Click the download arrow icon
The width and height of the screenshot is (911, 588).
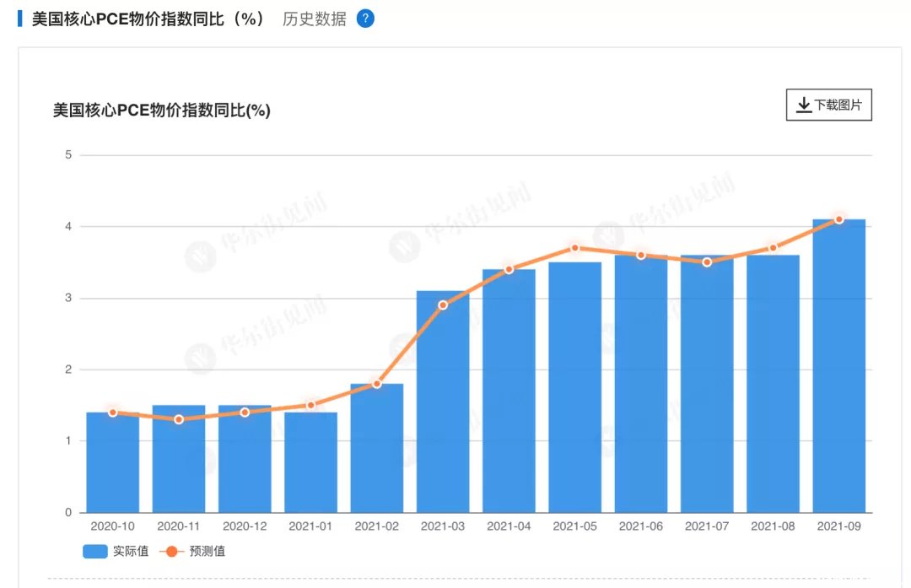804,105
